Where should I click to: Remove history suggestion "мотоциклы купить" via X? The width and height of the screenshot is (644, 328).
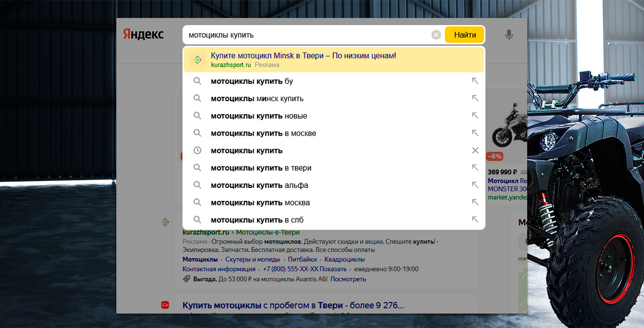coord(475,151)
